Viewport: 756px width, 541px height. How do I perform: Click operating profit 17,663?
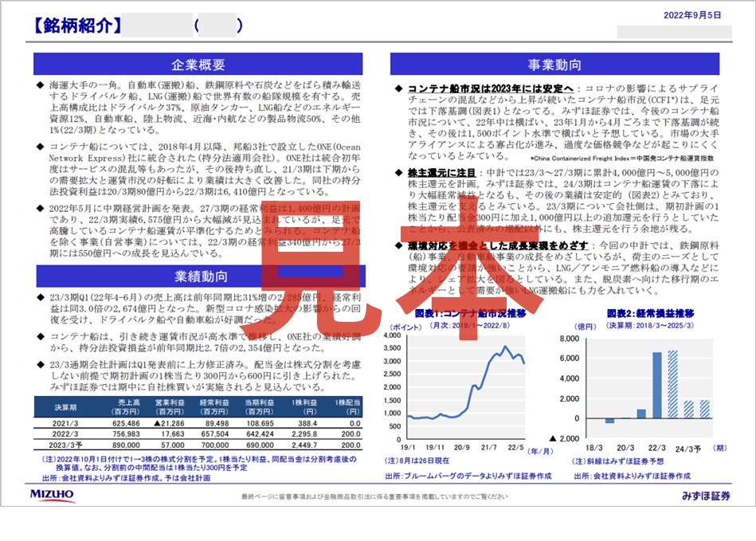(x=173, y=434)
